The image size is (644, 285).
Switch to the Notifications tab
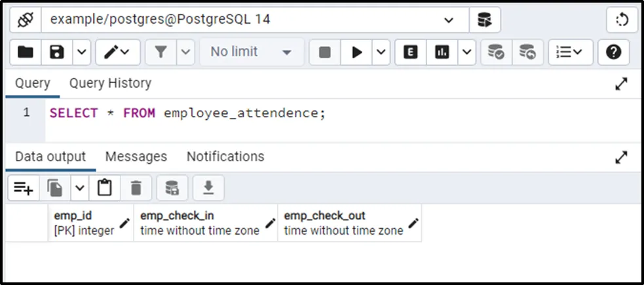pos(225,157)
